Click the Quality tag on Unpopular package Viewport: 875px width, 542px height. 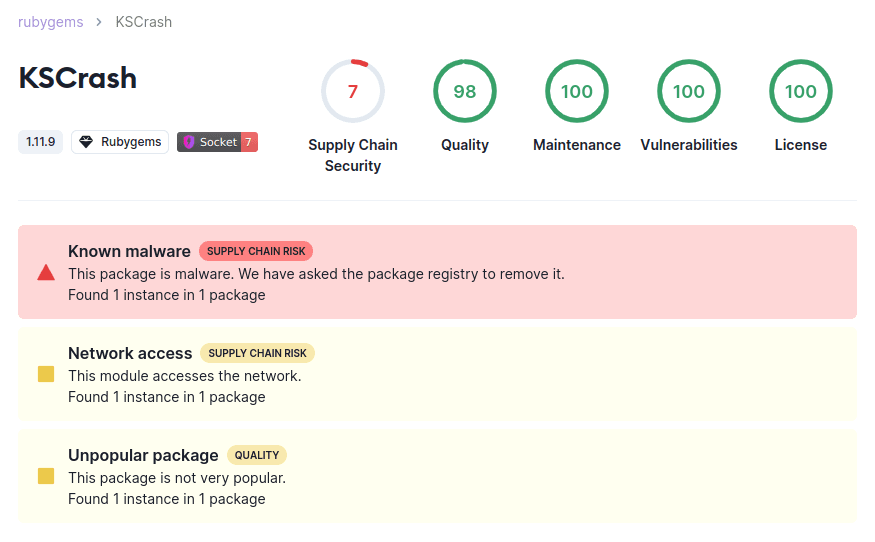(257, 455)
